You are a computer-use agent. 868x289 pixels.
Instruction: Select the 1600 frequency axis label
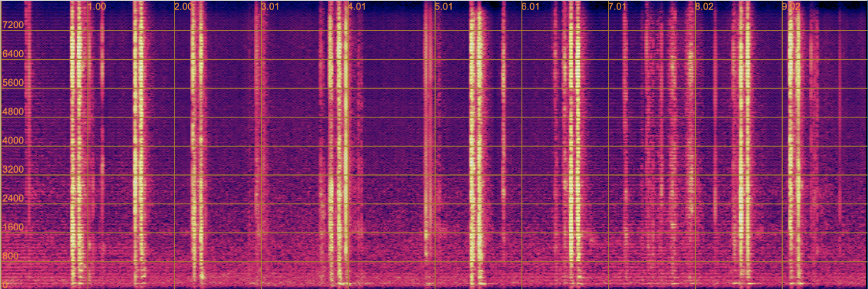click(x=13, y=227)
